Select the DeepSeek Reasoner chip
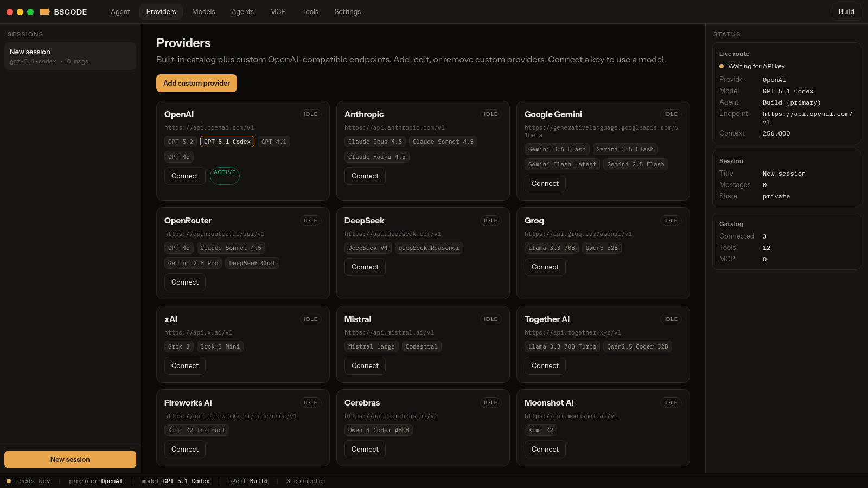Image resolution: width=868 pixels, height=488 pixels. point(429,248)
